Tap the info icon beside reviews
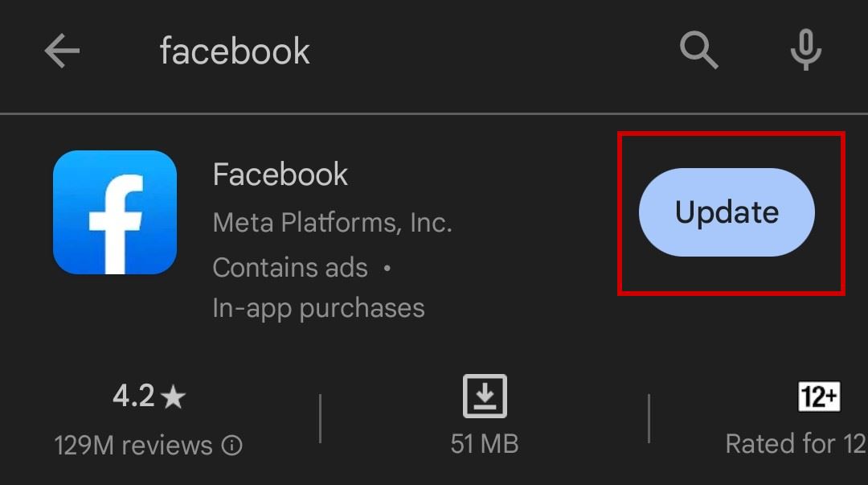 pos(231,446)
